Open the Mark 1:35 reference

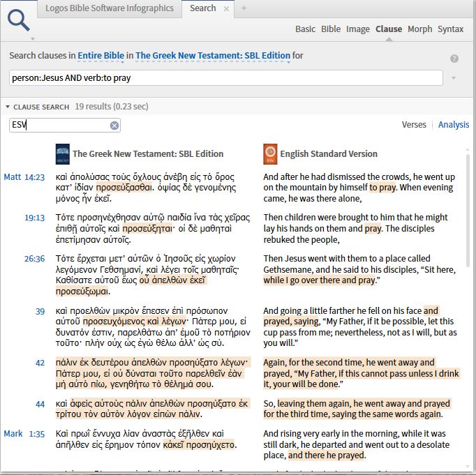(x=24, y=434)
